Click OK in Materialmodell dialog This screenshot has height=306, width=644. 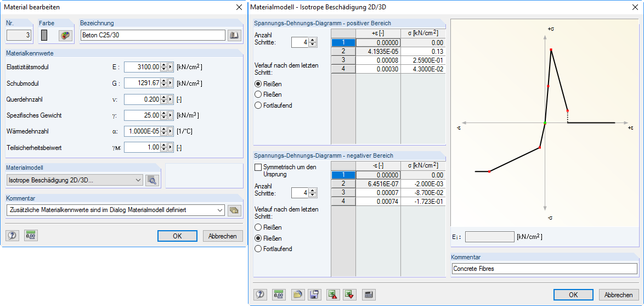click(573, 295)
